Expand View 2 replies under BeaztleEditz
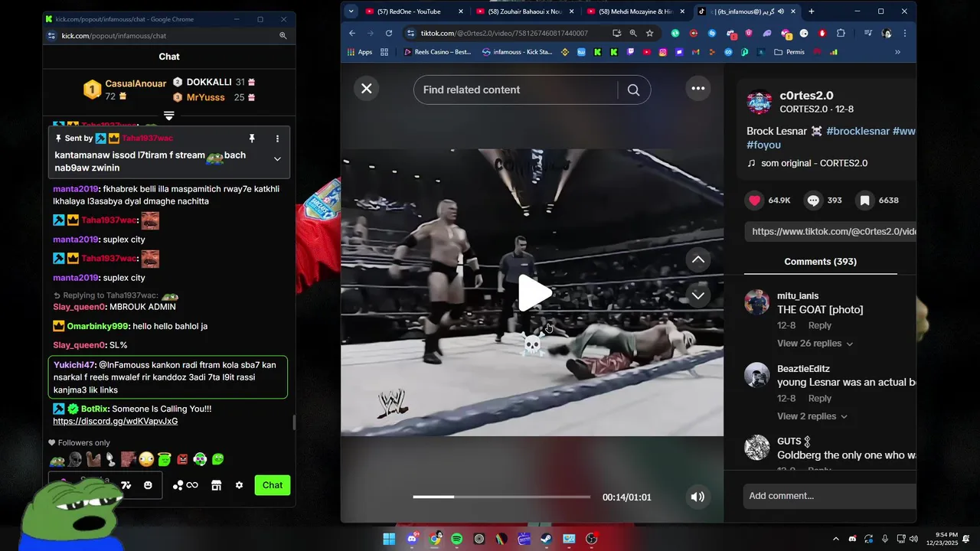The height and width of the screenshot is (551, 980). 812,416
